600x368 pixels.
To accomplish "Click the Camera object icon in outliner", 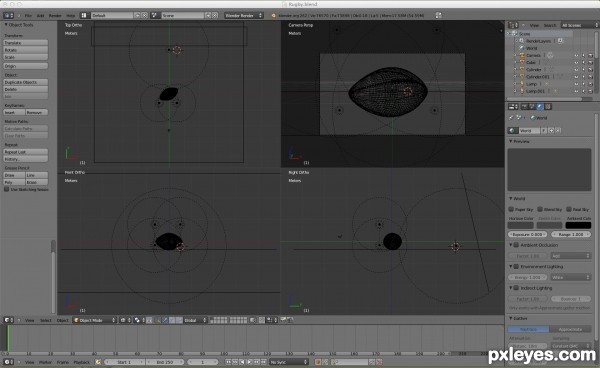I will coord(522,55).
